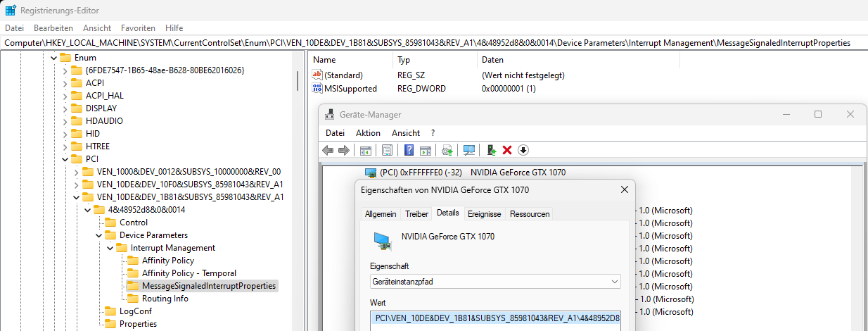Open Properties sheet icon in Geräte-Manager toolbar

click(x=387, y=150)
